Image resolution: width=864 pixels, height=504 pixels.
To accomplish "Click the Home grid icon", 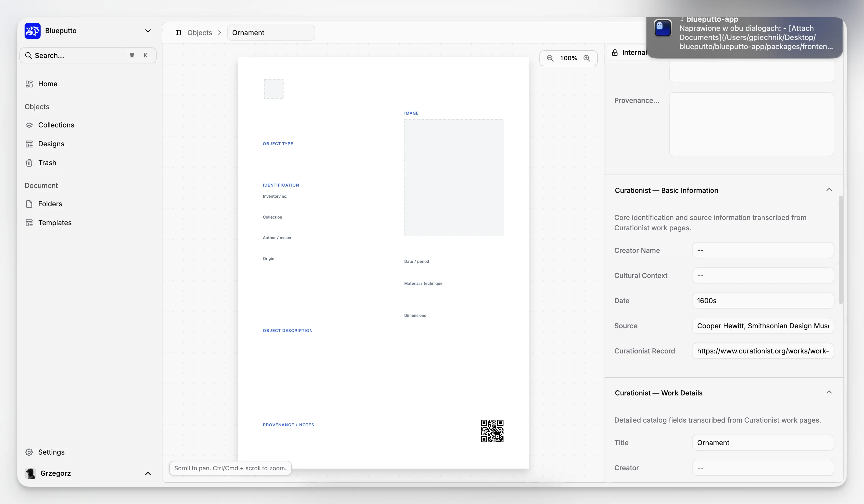I will 29,84.
